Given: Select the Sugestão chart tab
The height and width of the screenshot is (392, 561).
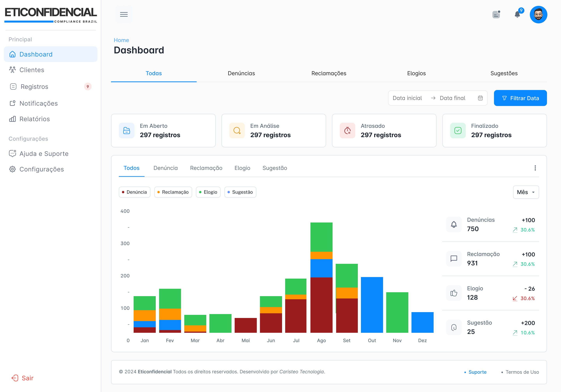Looking at the screenshot, I should point(275,168).
